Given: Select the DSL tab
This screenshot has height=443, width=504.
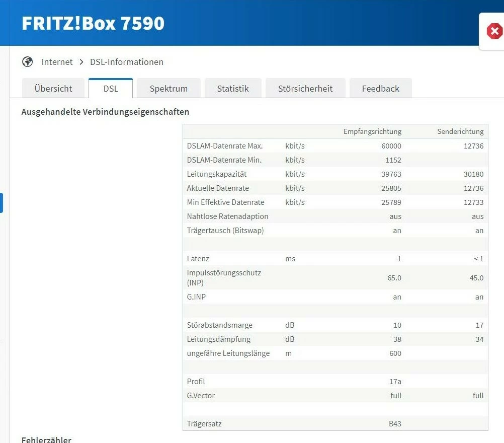Looking at the screenshot, I should click(x=111, y=88).
